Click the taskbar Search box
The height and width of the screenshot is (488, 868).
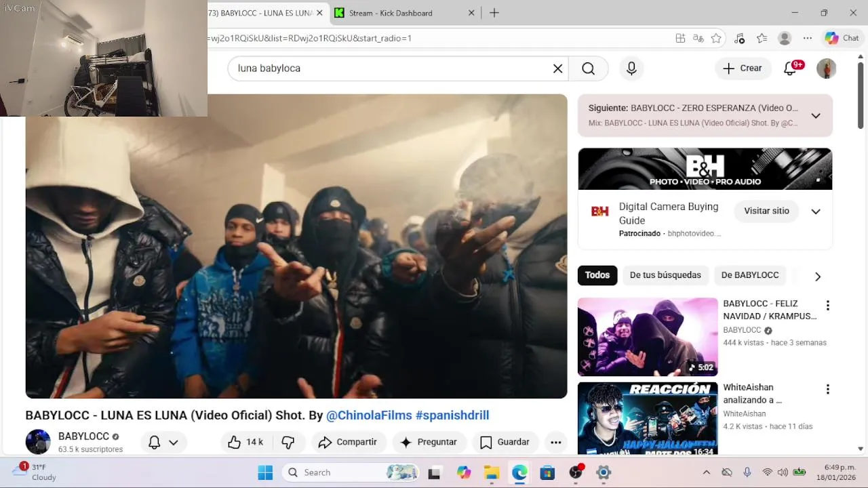(x=350, y=472)
